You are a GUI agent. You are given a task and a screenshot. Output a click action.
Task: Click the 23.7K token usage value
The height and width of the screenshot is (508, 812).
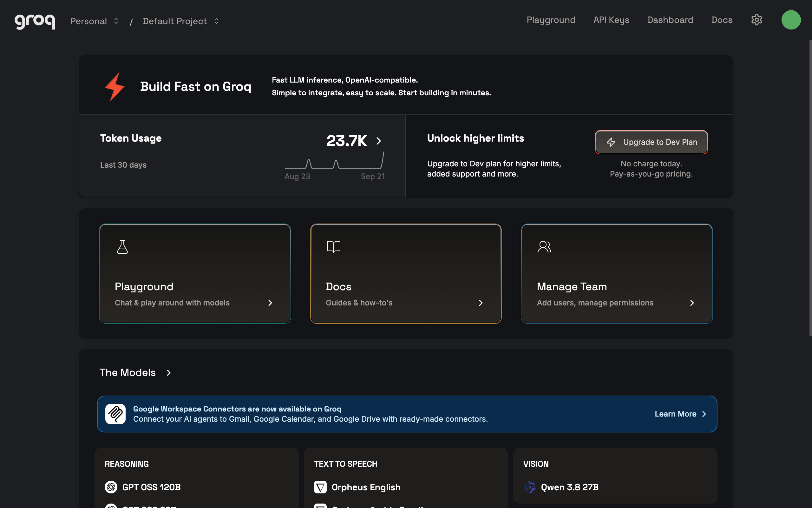[347, 141]
